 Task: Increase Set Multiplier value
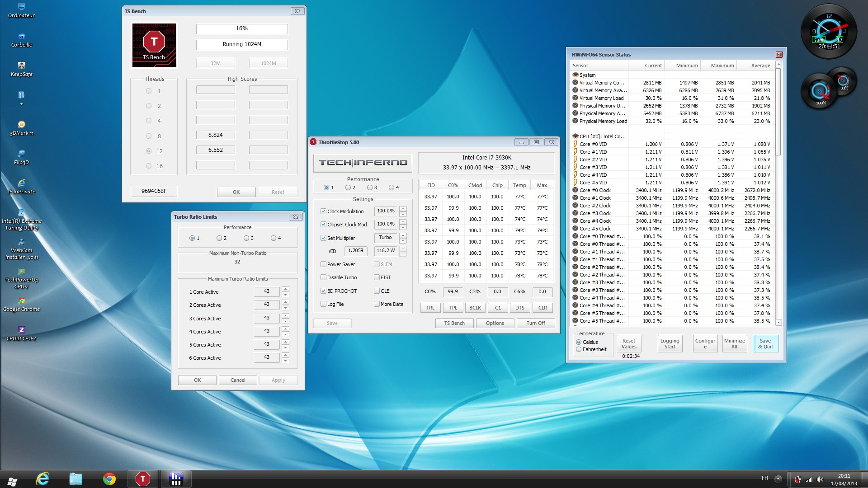[403, 235]
